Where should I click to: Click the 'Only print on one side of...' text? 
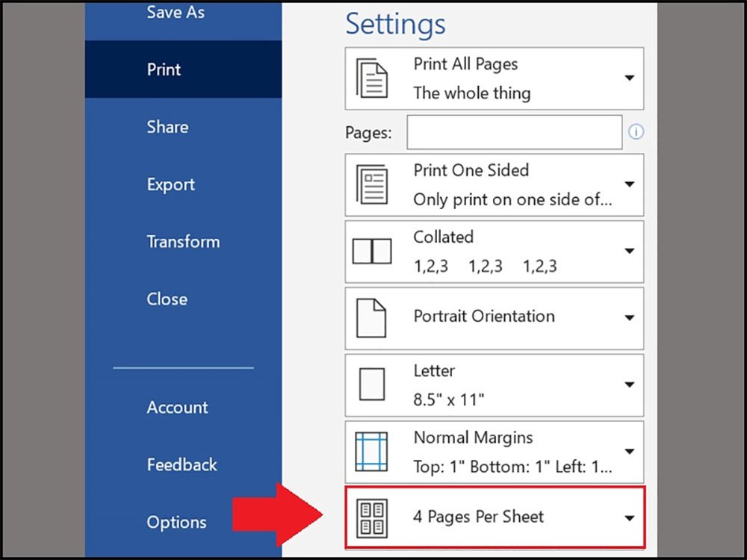click(512, 199)
